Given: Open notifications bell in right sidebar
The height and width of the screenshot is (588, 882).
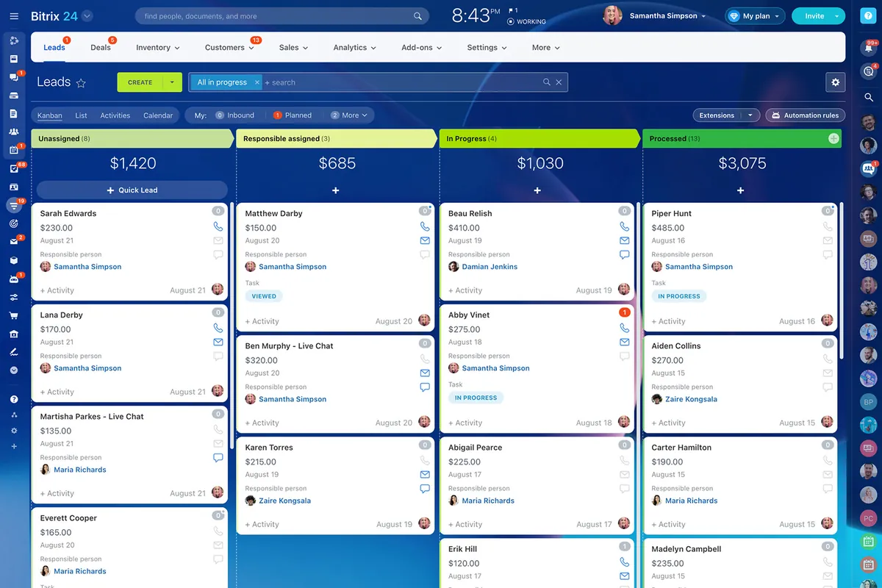Looking at the screenshot, I should tap(868, 48).
